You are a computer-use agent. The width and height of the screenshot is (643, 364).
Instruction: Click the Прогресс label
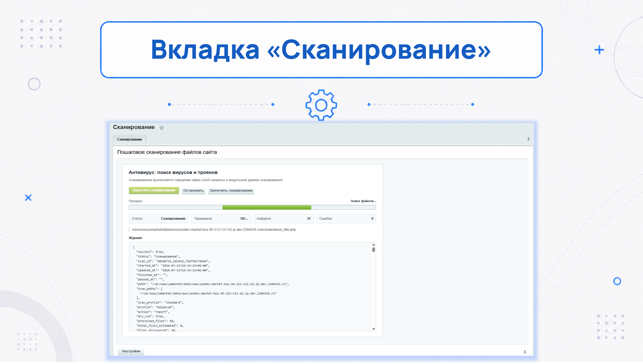[135, 201]
